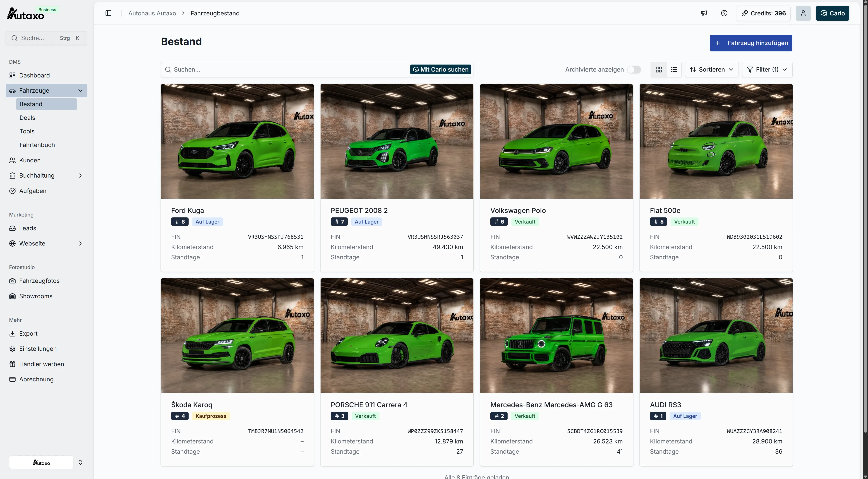
Task: Toggle the sidebar panel icon
Action: [108, 13]
